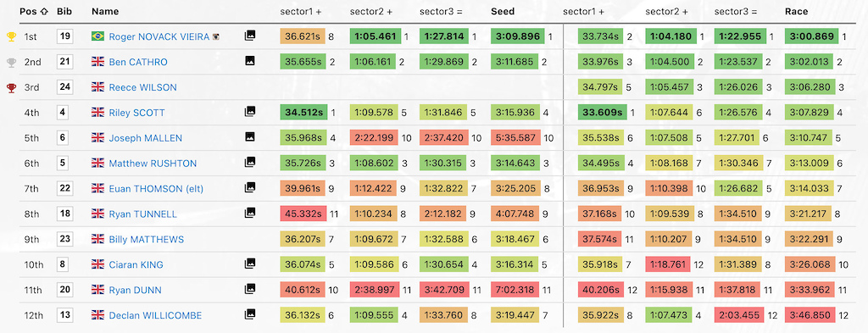Open gallery icon for Ryan TUNNELL
Image resolution: width=868 pixels, height=333 pixels.
click(250, 213)
